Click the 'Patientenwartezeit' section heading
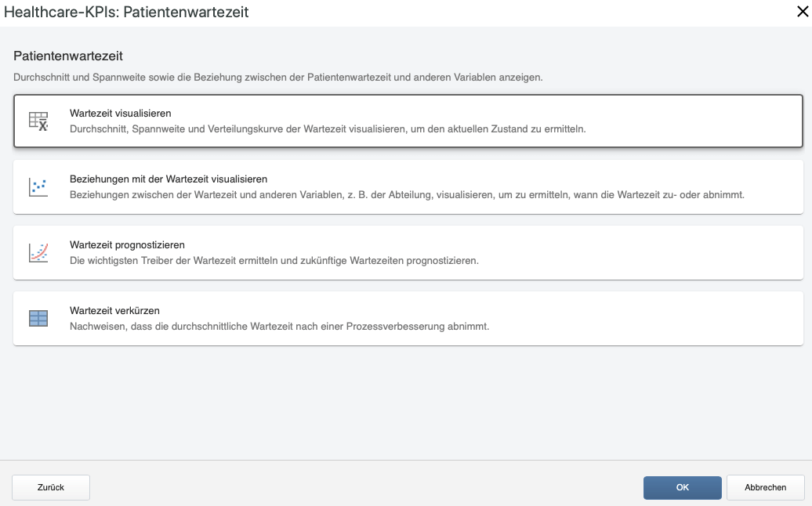This screenshot has height=506, width=812. 68,56
